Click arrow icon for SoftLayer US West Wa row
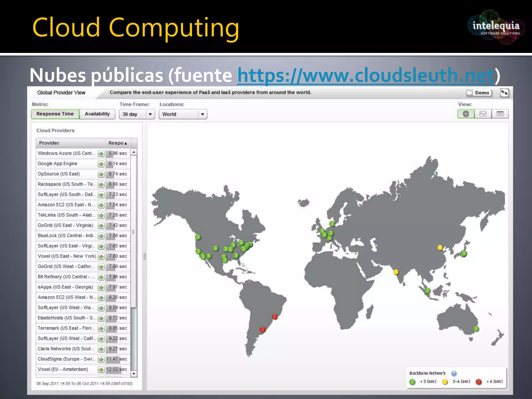The height and width of the screenshot is (399, 532). pyautogui.click(x=101, y=308)
